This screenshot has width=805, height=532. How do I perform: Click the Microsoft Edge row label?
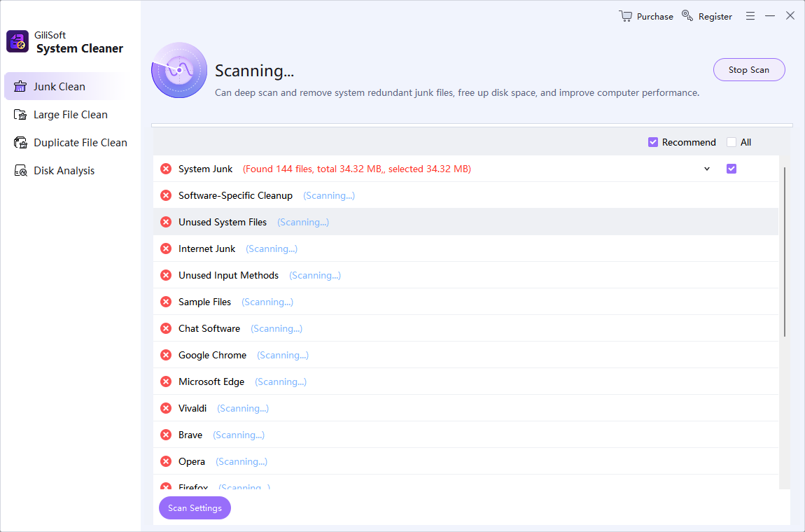click(211, 381)
